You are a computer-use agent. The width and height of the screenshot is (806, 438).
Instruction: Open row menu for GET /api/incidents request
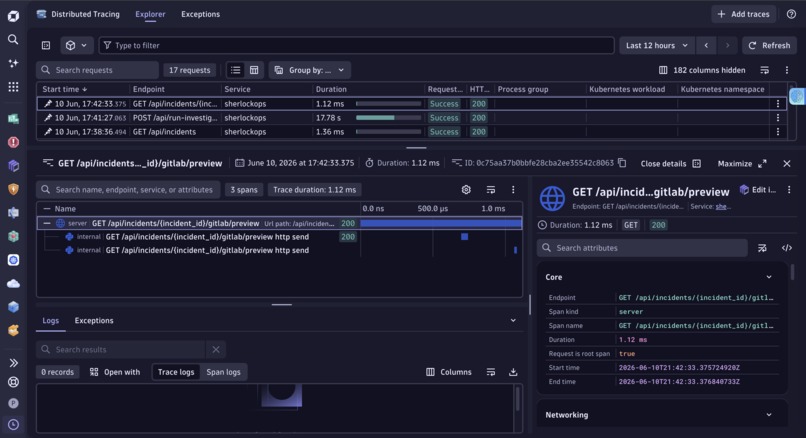(778, 132)
